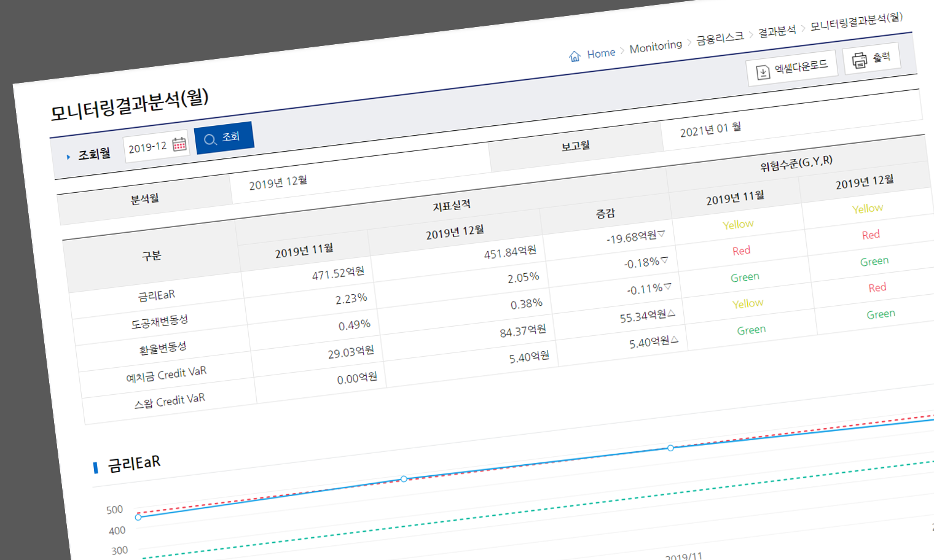934x560 pixels.
Task: Click the 위험수준(G,Y,R) column header
Action: 796,163
